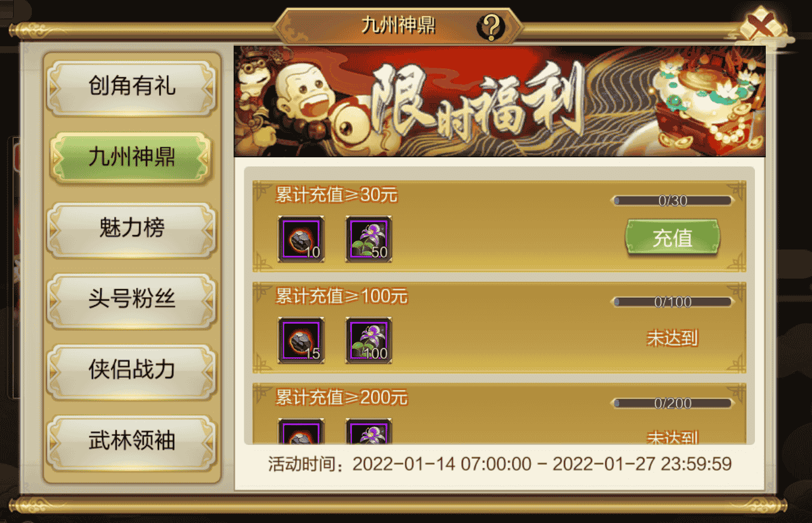Switch to the 魅力榜 tab

click(x=132, y=228)
